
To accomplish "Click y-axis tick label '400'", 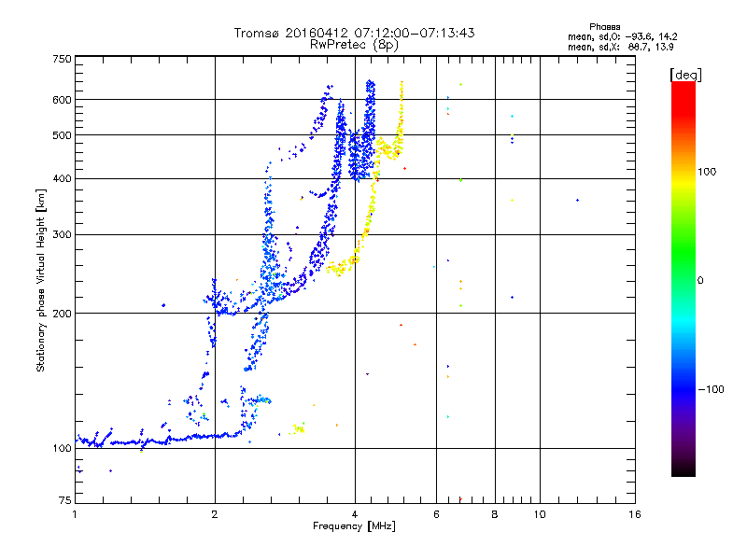I will point(62,179).
